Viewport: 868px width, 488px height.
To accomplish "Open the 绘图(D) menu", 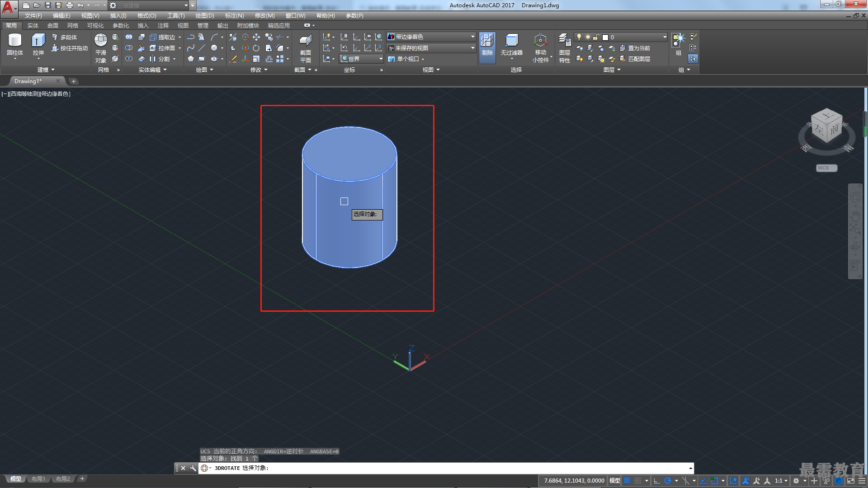I will tap(205, 16).
